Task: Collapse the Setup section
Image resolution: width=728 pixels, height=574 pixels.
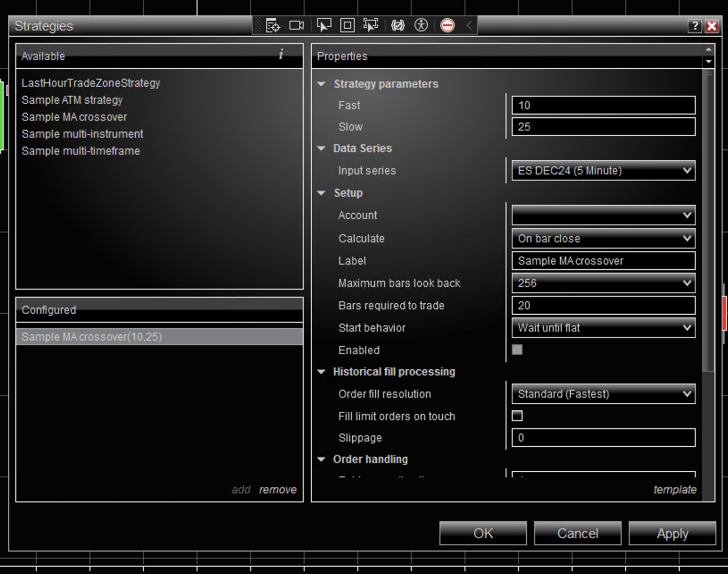Action: pyautogui.click(x=322, y=193)
